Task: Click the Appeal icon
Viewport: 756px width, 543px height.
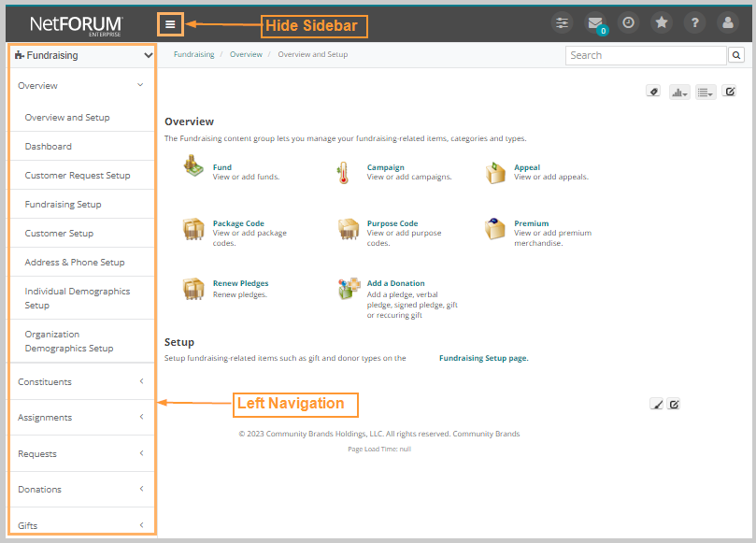Action: tap(495, 172)
